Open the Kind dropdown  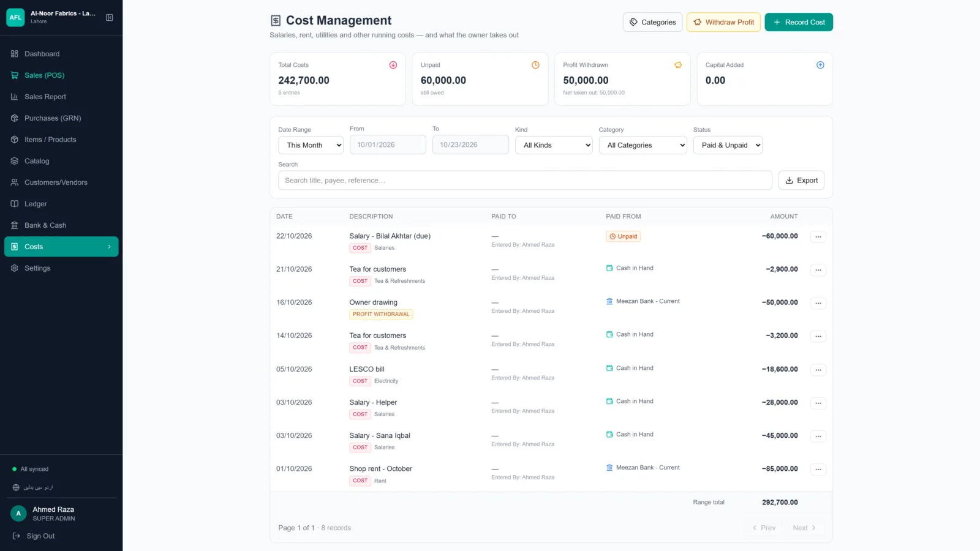pos(554,145)
